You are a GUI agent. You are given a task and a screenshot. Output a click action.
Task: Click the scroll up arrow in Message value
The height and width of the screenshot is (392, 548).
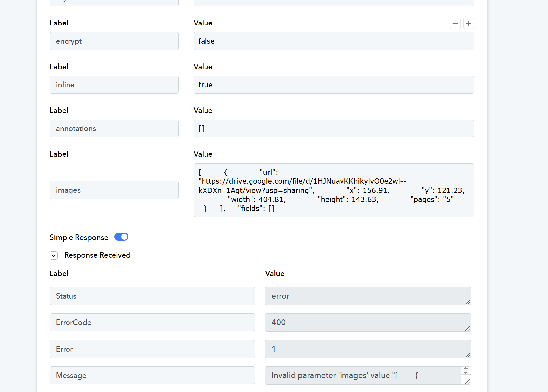tap(466, 368)
